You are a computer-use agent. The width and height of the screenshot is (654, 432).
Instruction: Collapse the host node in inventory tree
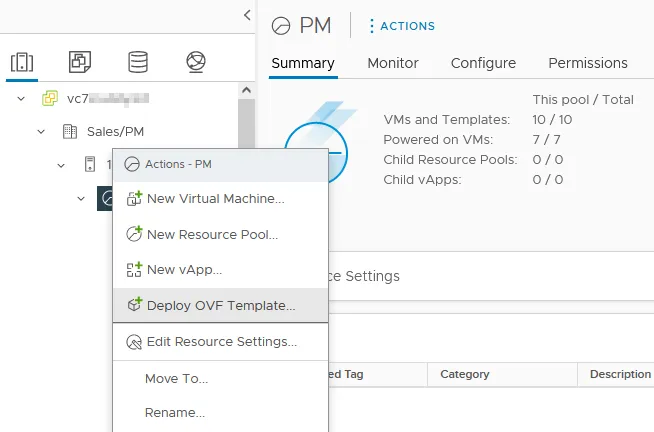[x=61, y=164]
